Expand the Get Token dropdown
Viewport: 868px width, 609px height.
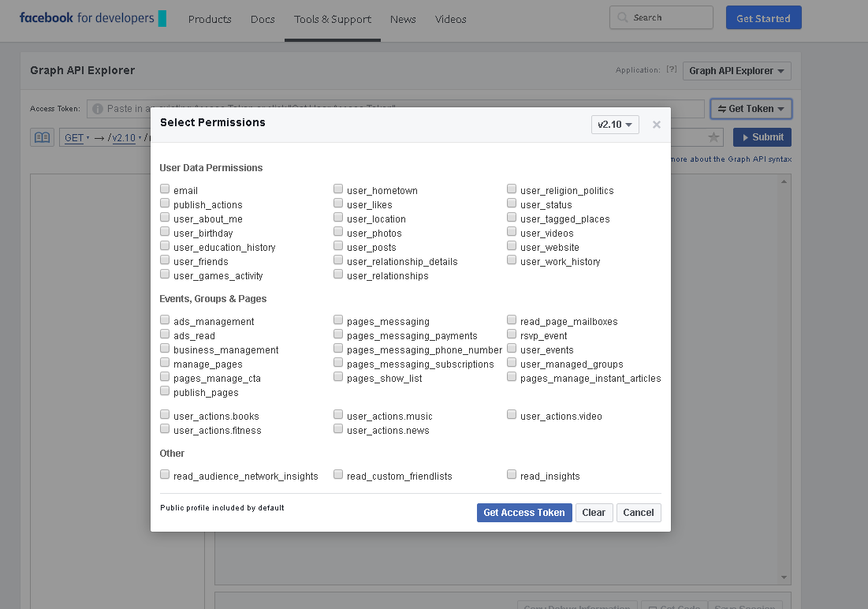coord(751,109)
